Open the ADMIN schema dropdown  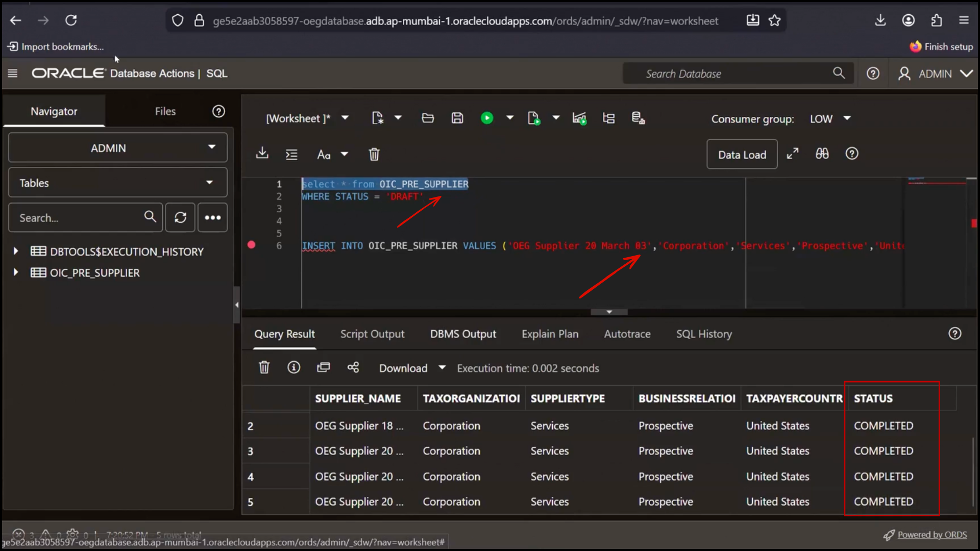pos(118,148)
